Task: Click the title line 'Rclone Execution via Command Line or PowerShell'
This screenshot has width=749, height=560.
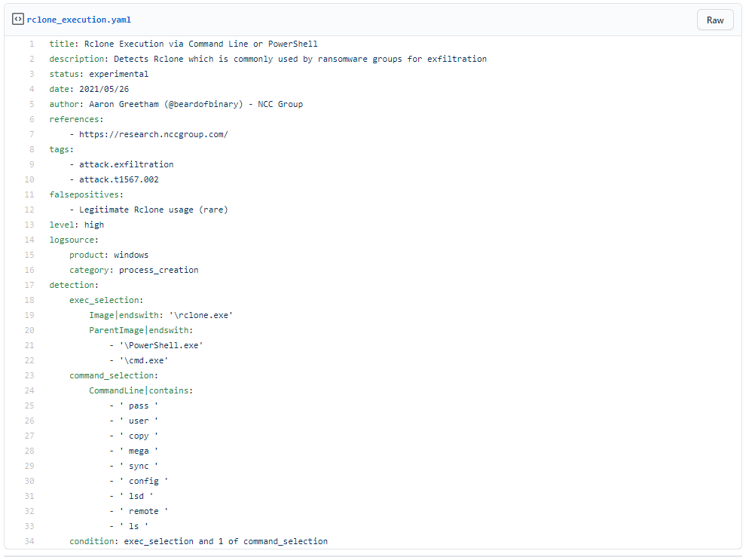Action: [183, 44]
